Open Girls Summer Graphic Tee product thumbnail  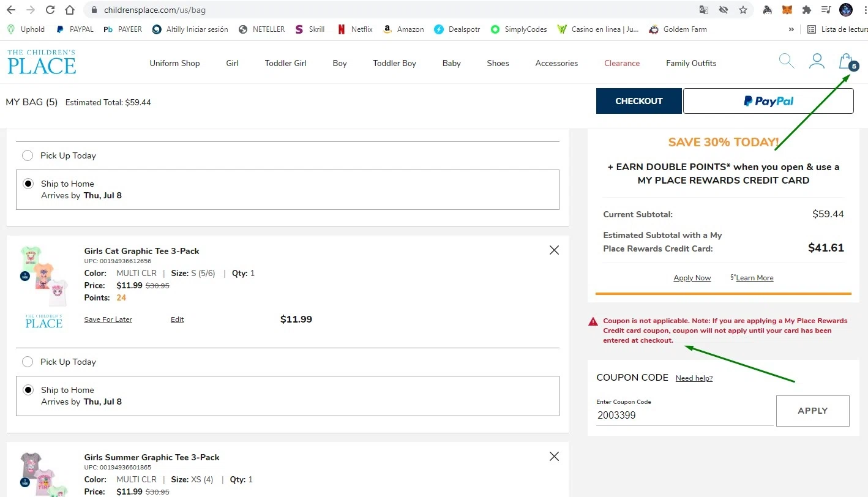43,474
